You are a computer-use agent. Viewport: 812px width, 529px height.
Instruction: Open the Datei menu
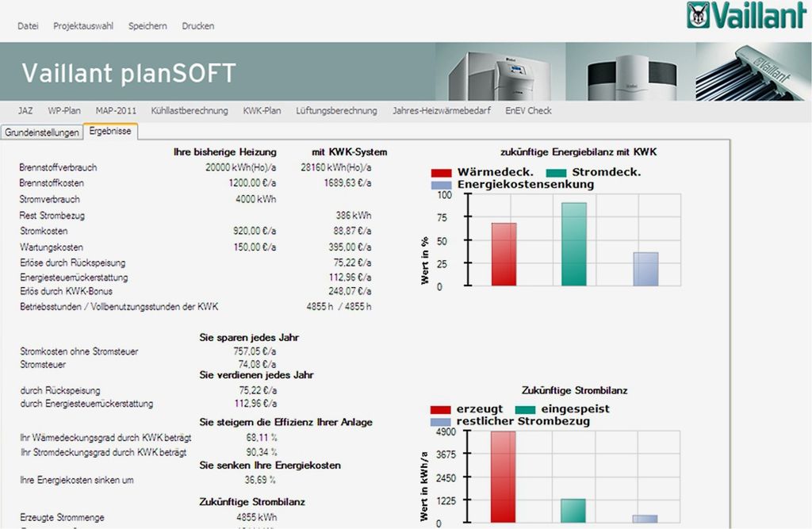tap(28, 26)
